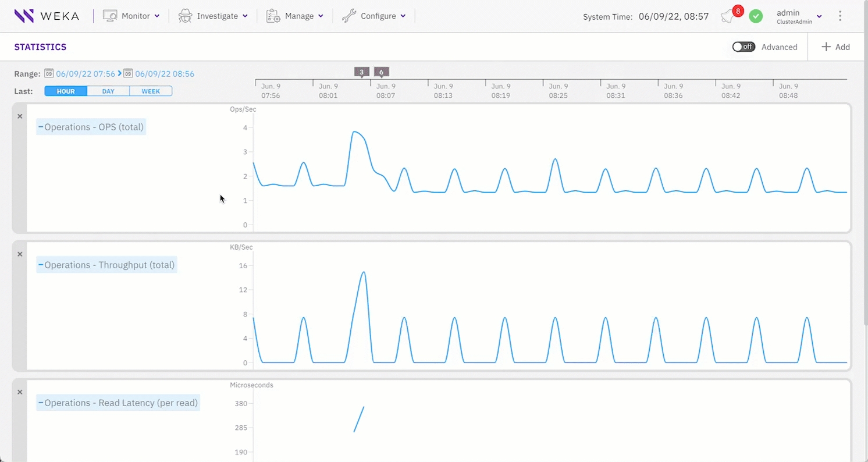Open the notifications bell with 8 alerts
This screenshot has height=462, width=868.
(728, 16)
